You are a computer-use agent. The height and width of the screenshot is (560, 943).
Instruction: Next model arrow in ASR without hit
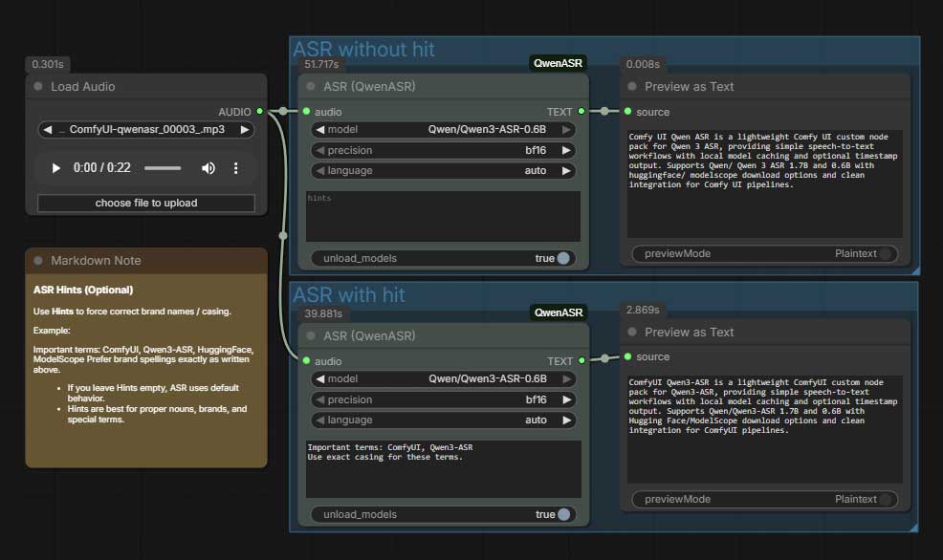click(x=566, y=130)
